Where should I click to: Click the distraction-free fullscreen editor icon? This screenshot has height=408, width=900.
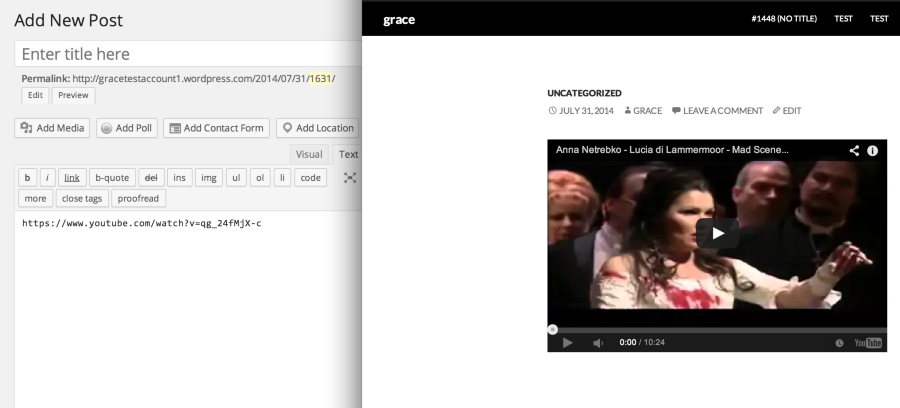350,178
